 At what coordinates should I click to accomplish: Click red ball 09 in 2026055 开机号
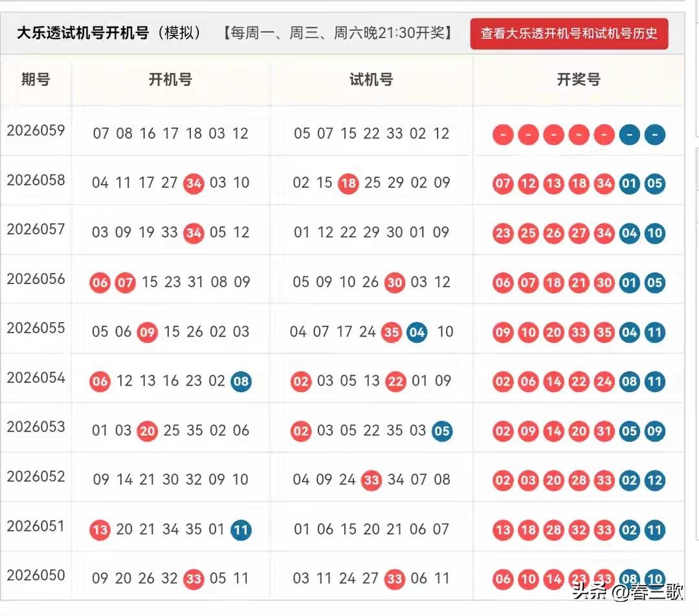[147, 332]
